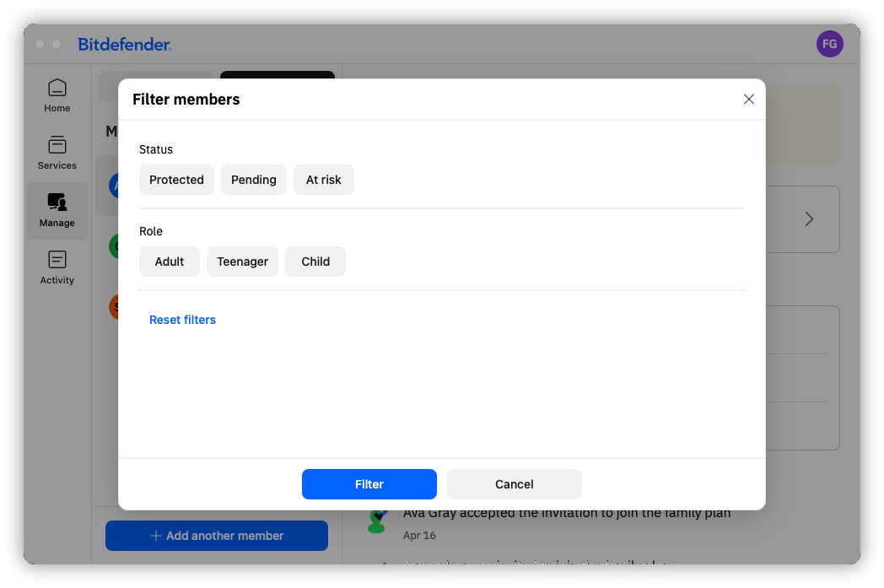884x588 pixels.
Task: Click the Bitdefender logo
Action: click(125, 45)
